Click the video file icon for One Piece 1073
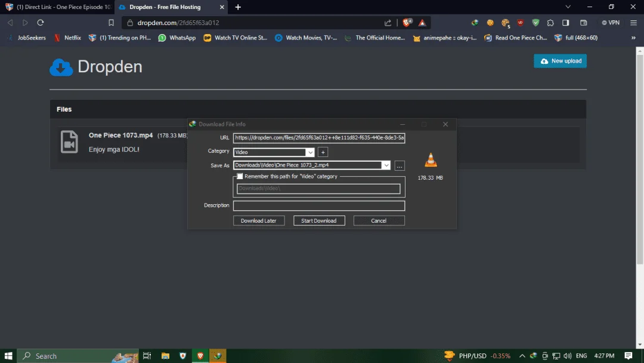 pyautogui.click(x=69, y=142)
